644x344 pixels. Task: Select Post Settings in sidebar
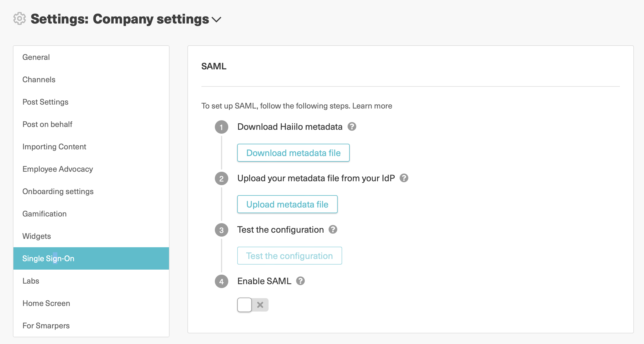coord(91,102)
